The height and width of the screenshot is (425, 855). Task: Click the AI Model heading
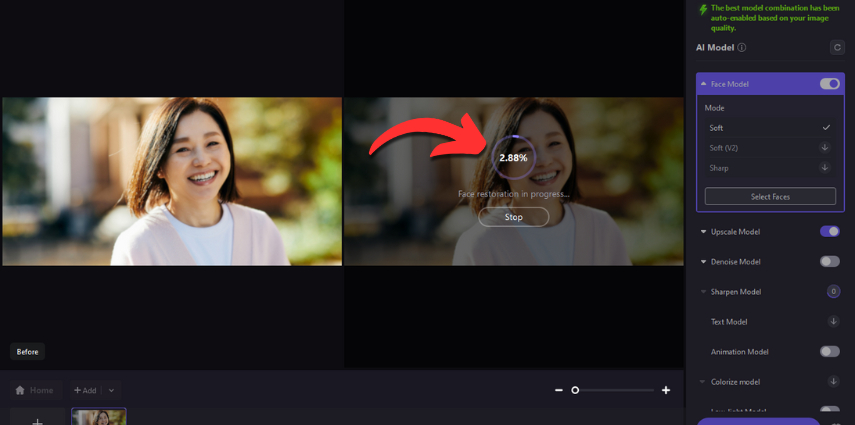715,47
